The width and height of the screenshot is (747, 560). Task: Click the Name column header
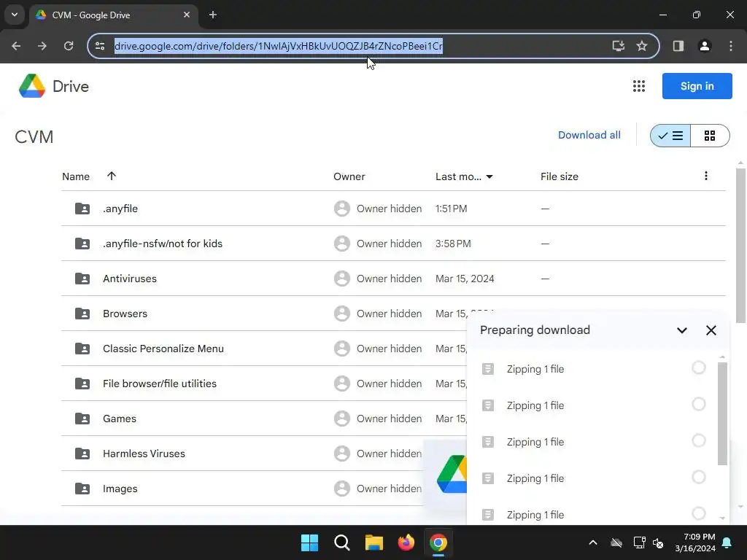[x=76, y=176]
